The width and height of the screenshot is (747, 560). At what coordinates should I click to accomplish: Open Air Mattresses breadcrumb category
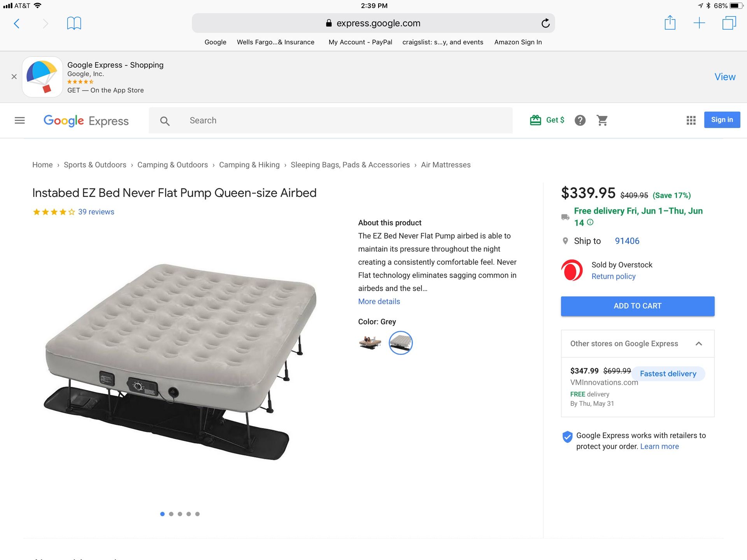click(x=445, y=165)
